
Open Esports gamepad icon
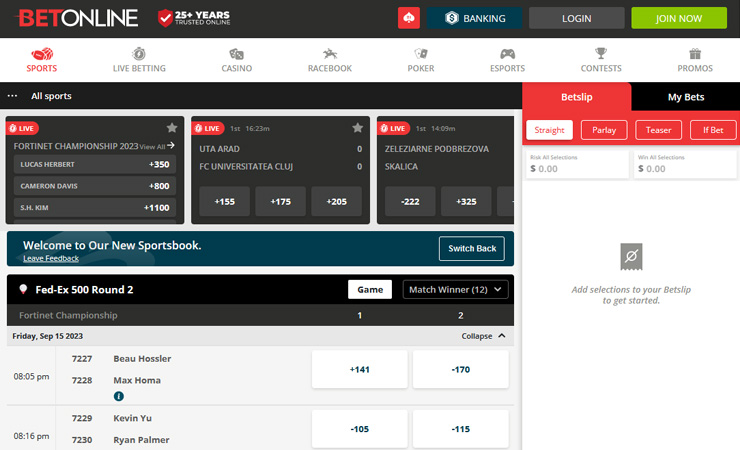(x=507, y=53)
